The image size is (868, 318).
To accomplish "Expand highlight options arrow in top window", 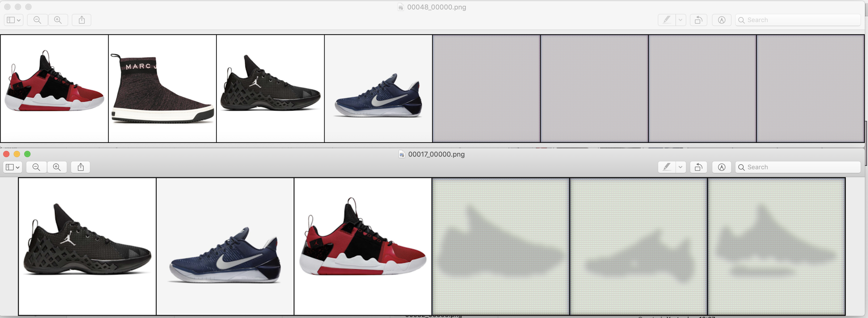I will point(680,20).
